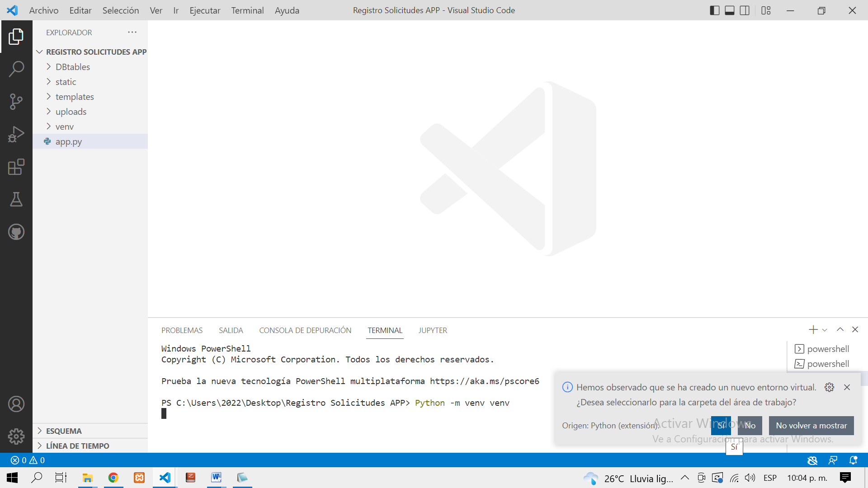Image resolution: width=868 pixels, height=488 pixels.
Task: Open the Extensions view
Action: 16,167
